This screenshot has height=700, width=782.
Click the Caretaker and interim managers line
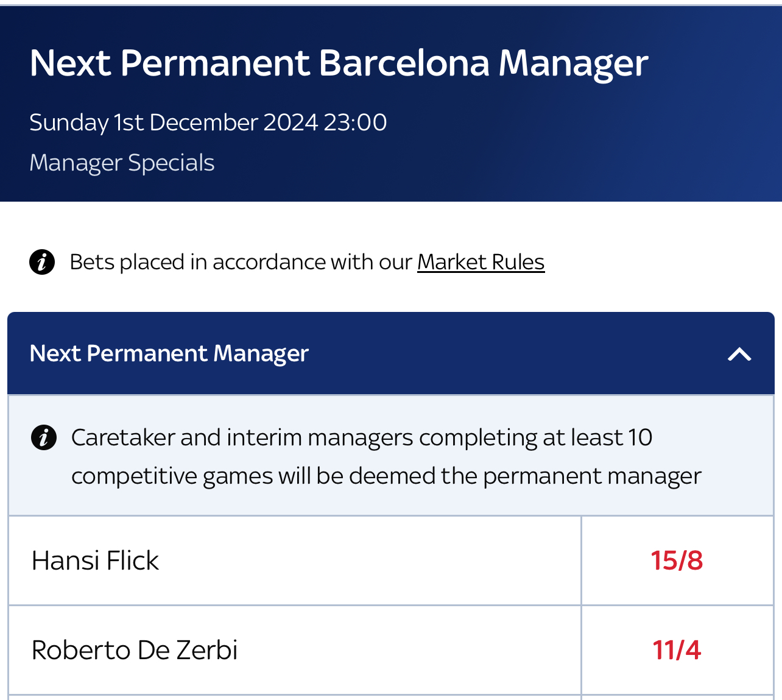pos(362,437)
